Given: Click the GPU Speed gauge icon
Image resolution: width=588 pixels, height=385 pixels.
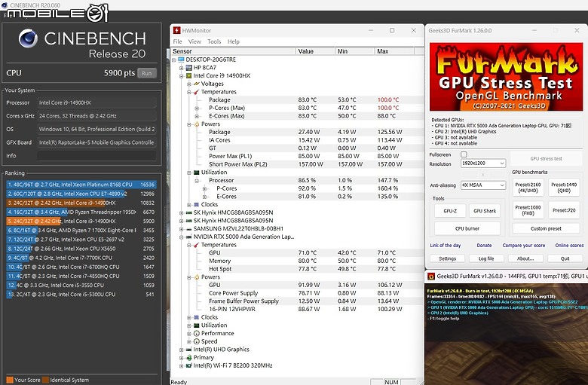Looking at the screenshot, I should [197, 341].
